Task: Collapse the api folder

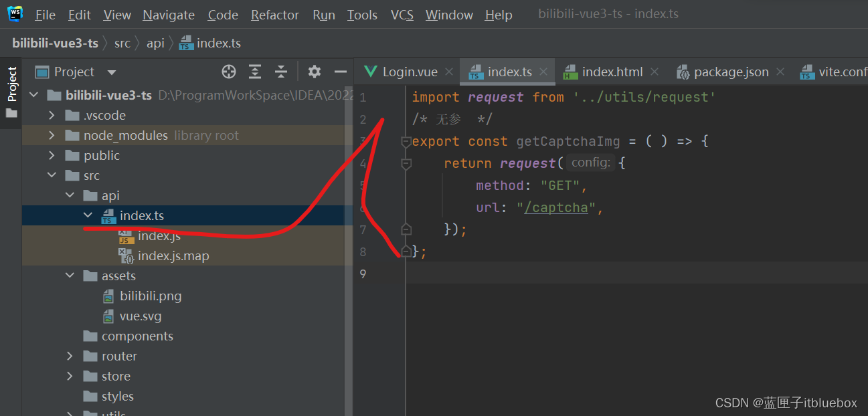Action: (x=70, y=196)
